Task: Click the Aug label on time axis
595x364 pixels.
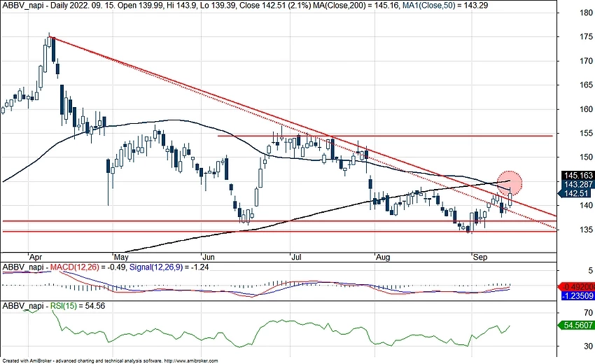Action: 383,258
